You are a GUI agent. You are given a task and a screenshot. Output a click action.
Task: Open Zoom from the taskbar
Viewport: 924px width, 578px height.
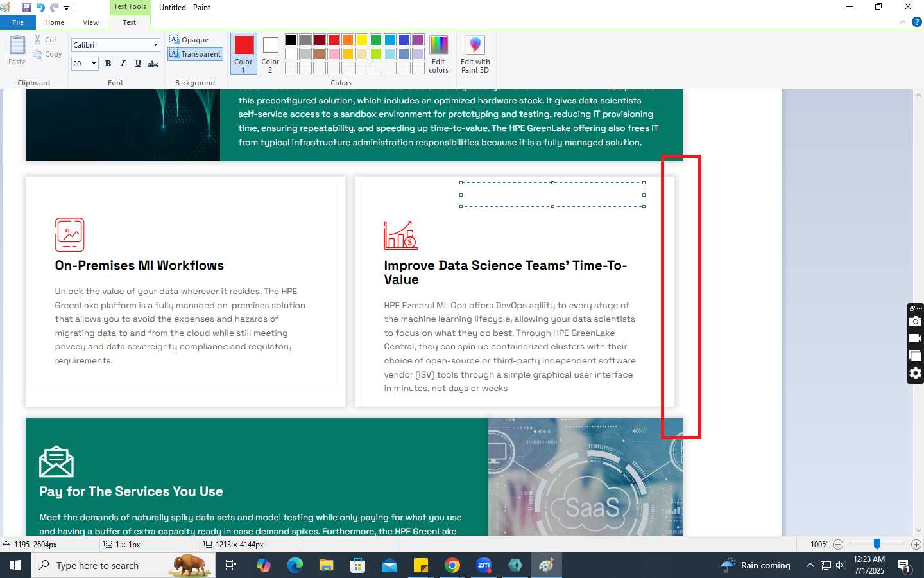(484, 565)
